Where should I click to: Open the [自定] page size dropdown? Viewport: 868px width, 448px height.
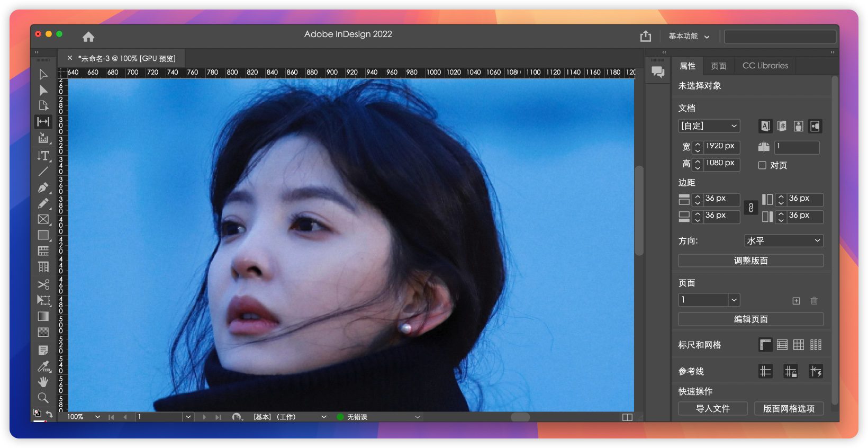click(709, 126)
